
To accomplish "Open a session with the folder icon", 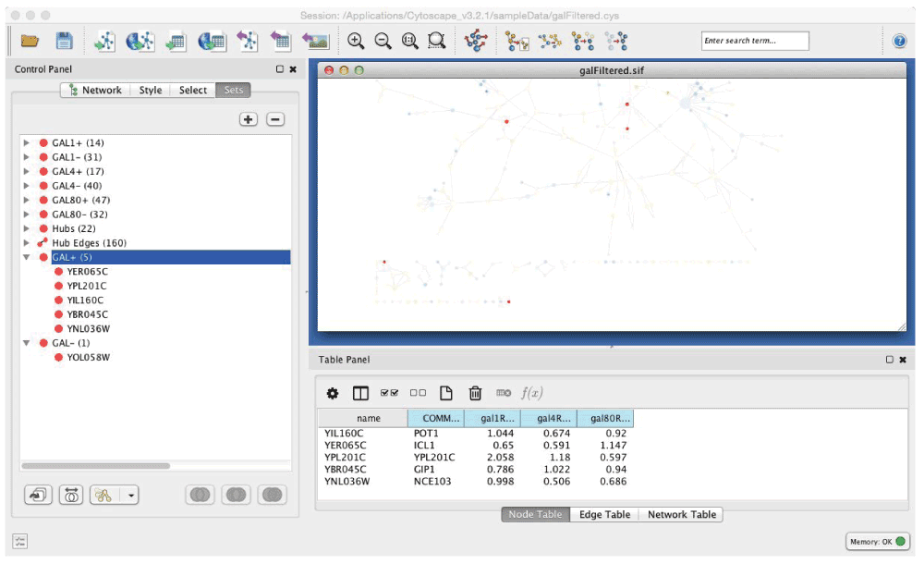I will (x=30, y=41).
